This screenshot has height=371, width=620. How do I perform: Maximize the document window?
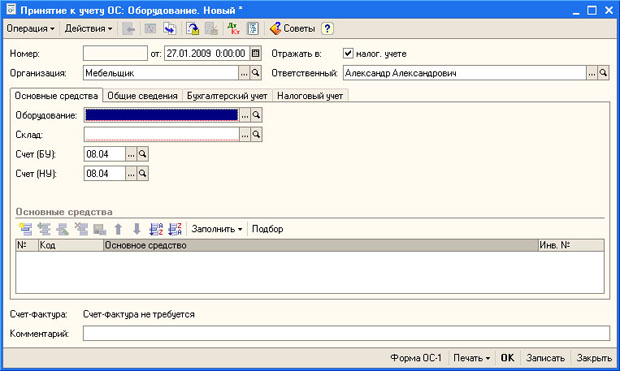coord(592,10)
